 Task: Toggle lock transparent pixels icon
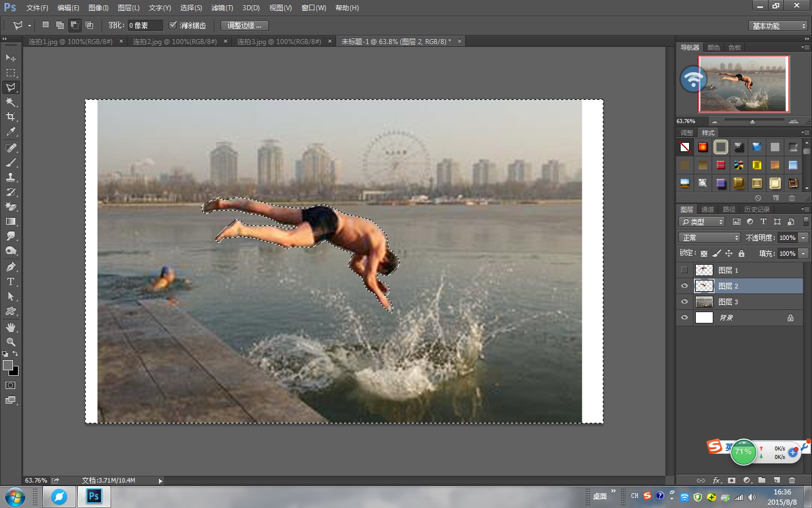click(704, 253)
